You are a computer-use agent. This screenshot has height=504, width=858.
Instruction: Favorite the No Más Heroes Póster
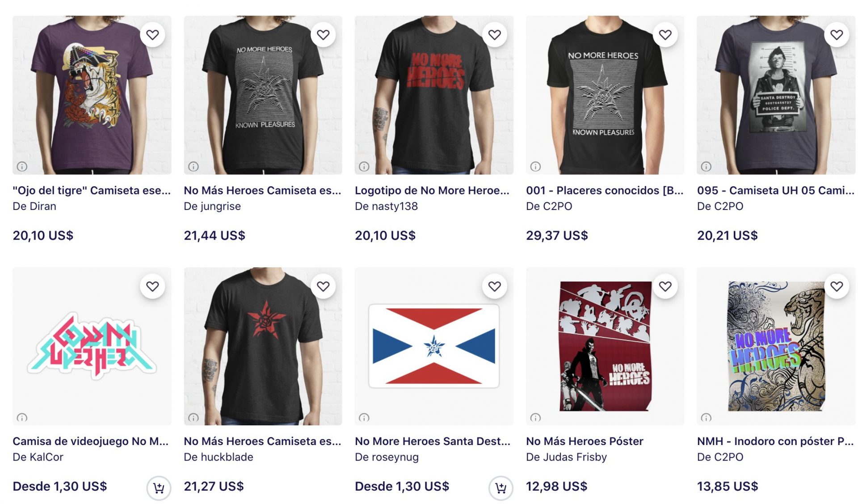665,286
